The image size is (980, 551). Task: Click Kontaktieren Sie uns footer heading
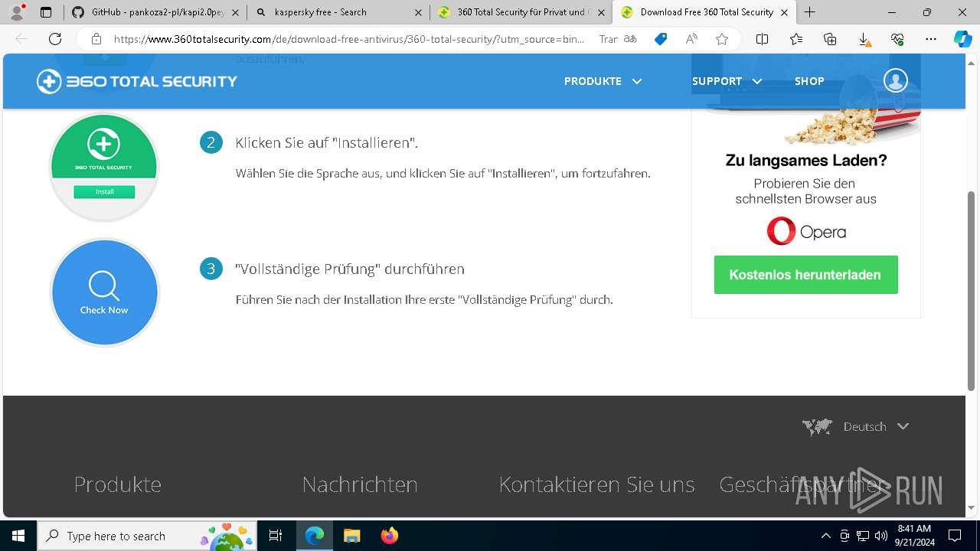click(x=596, y=484)
